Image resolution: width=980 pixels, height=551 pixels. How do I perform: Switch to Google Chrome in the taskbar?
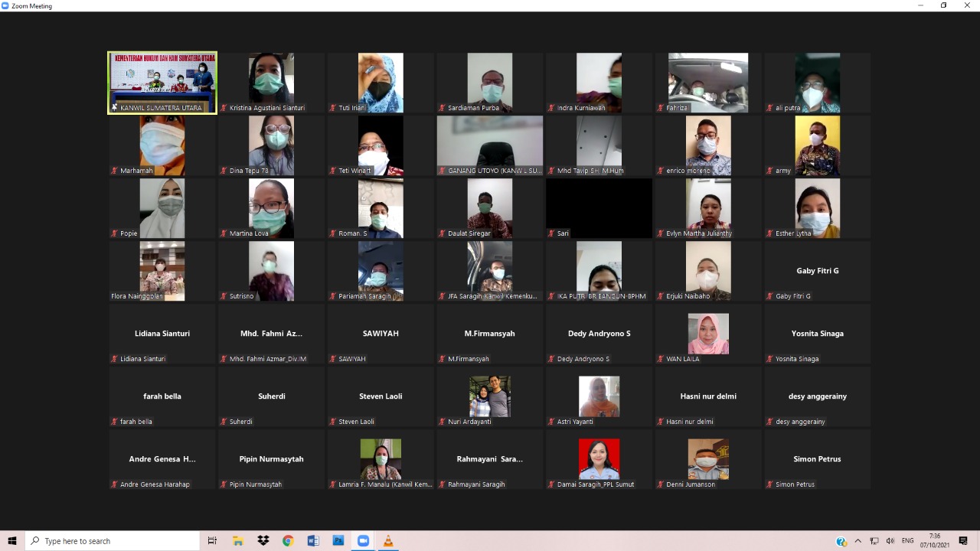[288, 541]
